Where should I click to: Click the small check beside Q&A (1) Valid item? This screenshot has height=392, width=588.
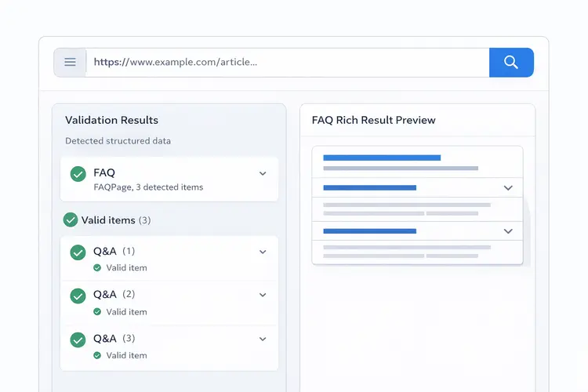(97, 268)
